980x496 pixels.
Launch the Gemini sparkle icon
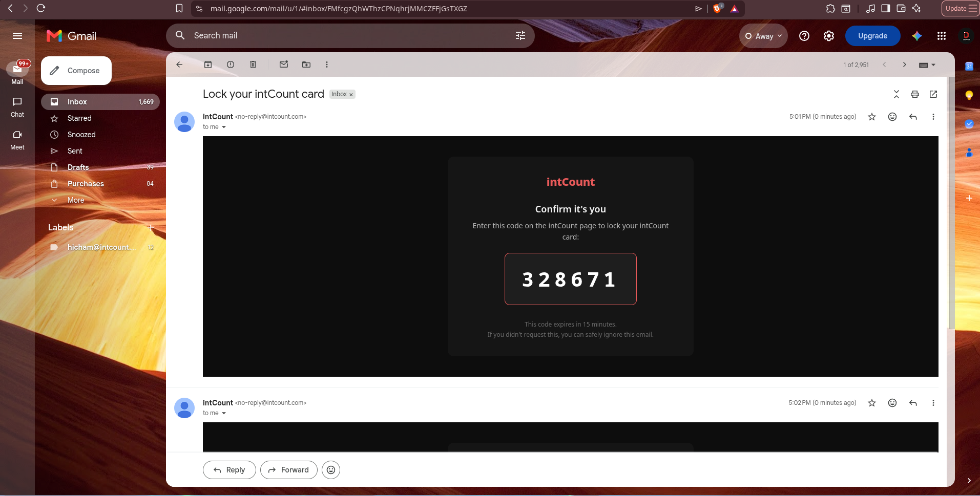click(x=917, y=36)
